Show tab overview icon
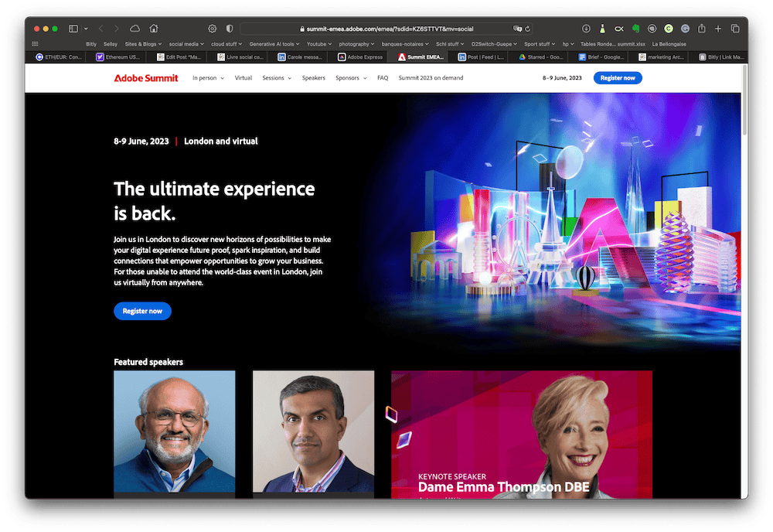 click(735, 29)
